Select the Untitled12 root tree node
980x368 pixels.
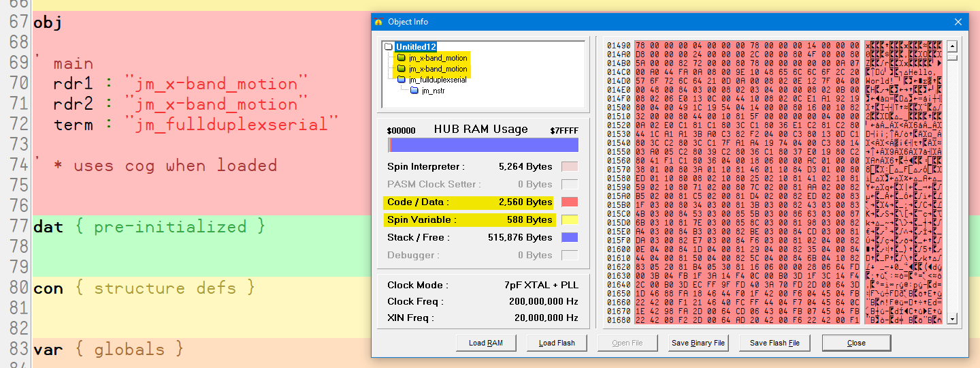coord(416,47)
